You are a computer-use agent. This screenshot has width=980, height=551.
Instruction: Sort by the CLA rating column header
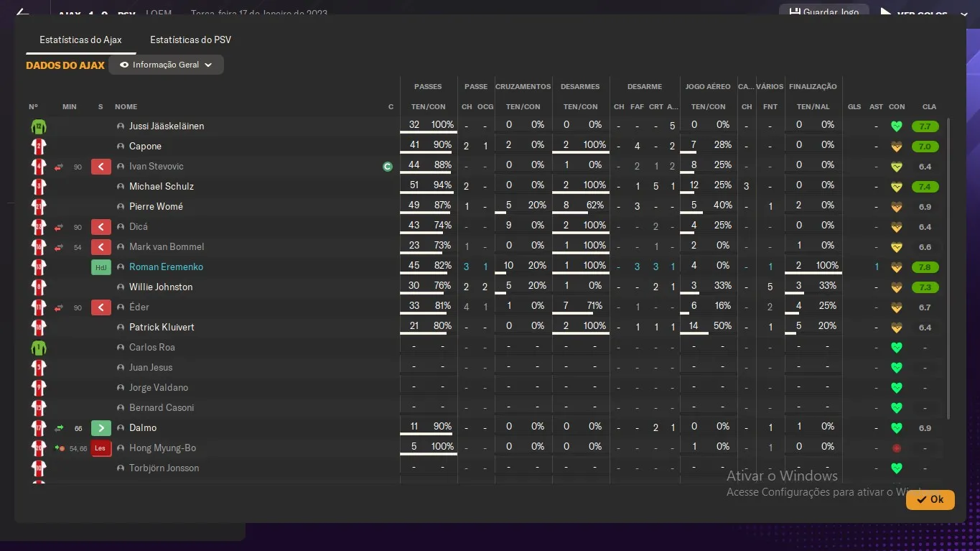[x=929, y=107]
